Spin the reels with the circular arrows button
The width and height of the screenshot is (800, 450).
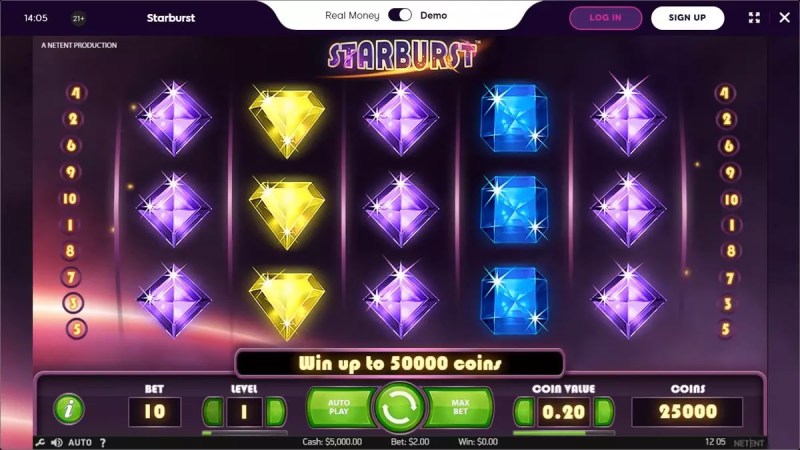point(399,408)
